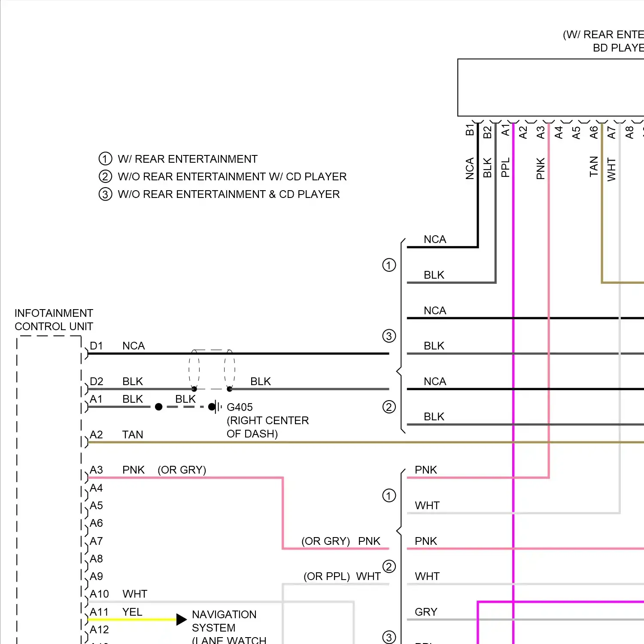Click the circled 3 in the legend

[x=105, y=194]
